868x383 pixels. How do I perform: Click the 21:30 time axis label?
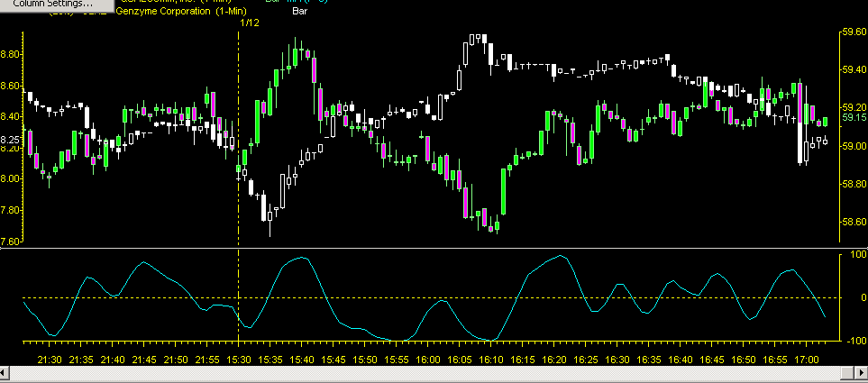(x=50, y=360)
